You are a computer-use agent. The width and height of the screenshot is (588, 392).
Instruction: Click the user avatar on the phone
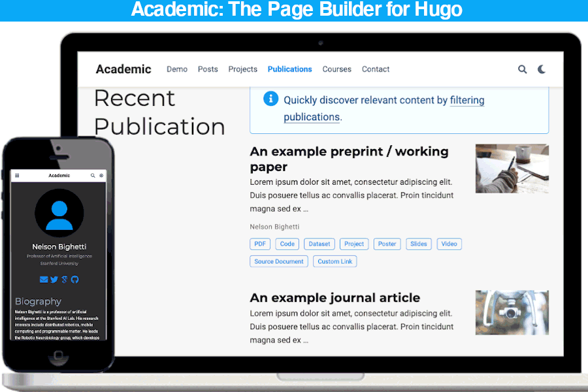point(59,214)
